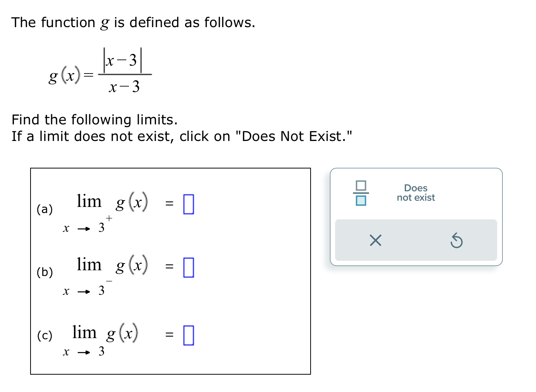The height and width of the screenshot is (392, 536).
Task: Reset your work with the circular undo icon
Action: 456,241
